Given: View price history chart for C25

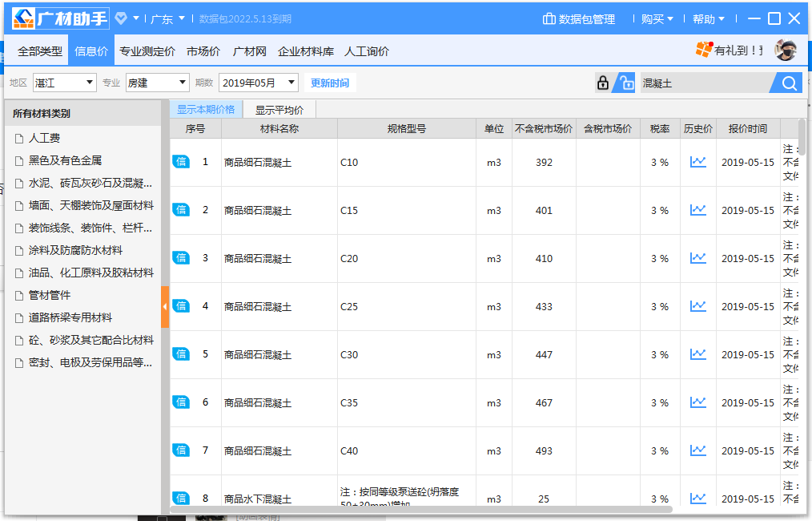Looking at the screenshot, I should click(x=697, y=306).
